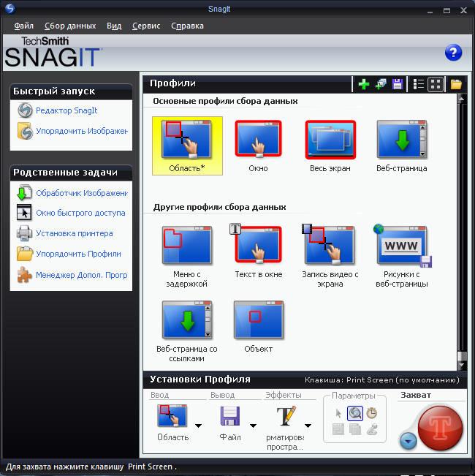Screen dimensions: 475x476
Task: Toggle preview in editor magnifier option
Action: coord(355,413)
